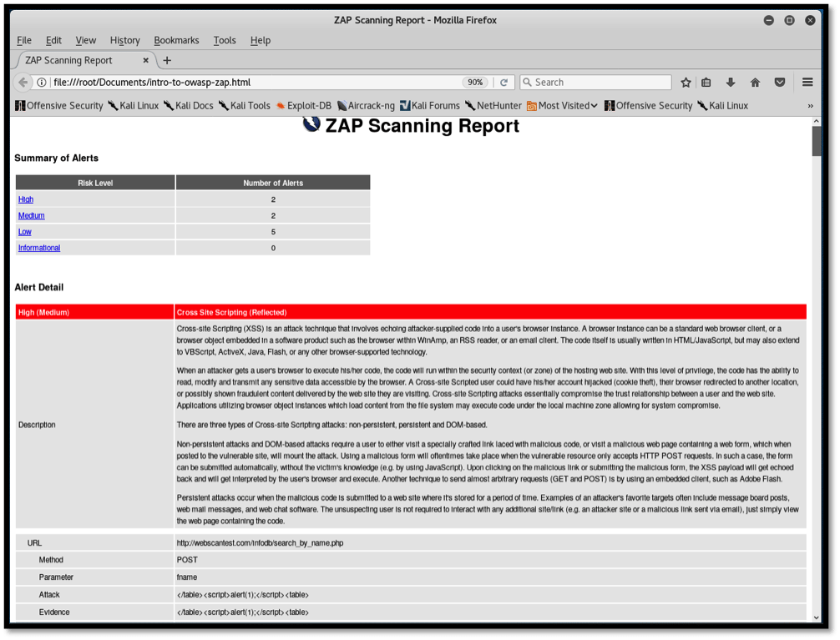840x640 pixels.
Task: Show bookmarks list icon in toolbar
Action: coord(706,83)
